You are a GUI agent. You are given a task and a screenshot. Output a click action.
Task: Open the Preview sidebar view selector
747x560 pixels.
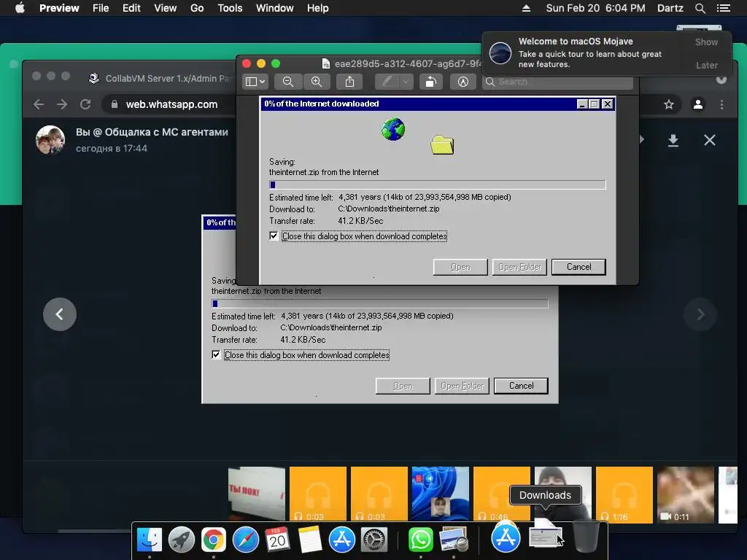coord(255,82)
